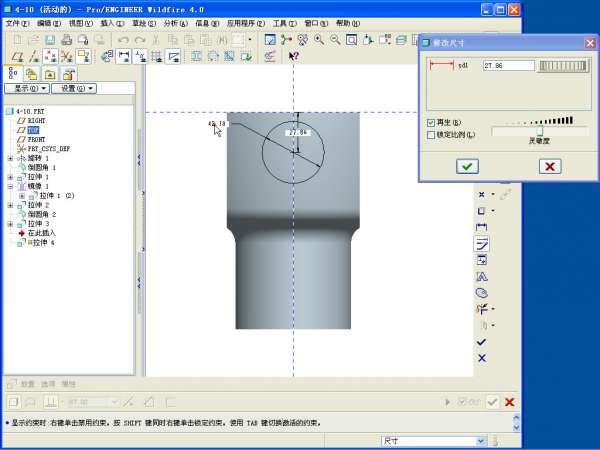Open the 文件 (File) menu
Screen dimensions: 600x450
click(17, 22)
